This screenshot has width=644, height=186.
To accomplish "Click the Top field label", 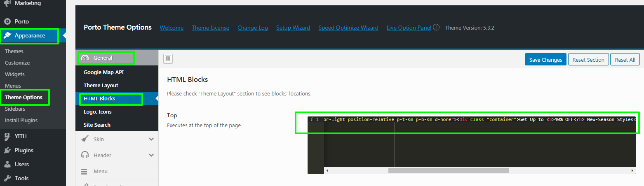I will (172, 115).
